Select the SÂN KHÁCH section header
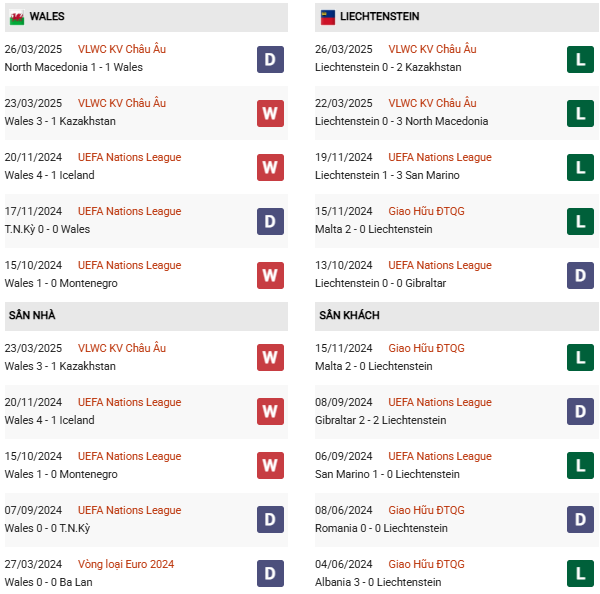Image resolution: width=600 pixels, height=594 pixels. [349, 315]
